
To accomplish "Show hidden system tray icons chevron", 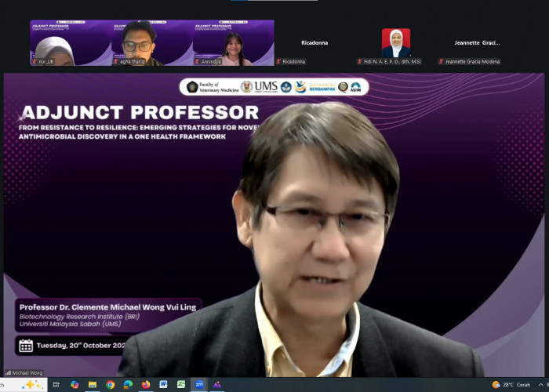I will pyautogui.click(x=541, y=385).
